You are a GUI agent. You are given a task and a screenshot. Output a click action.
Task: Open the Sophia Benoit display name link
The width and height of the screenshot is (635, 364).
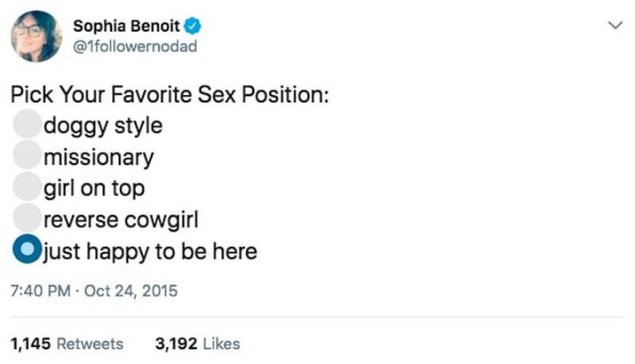pyautogui.click(x=125, y=25)
